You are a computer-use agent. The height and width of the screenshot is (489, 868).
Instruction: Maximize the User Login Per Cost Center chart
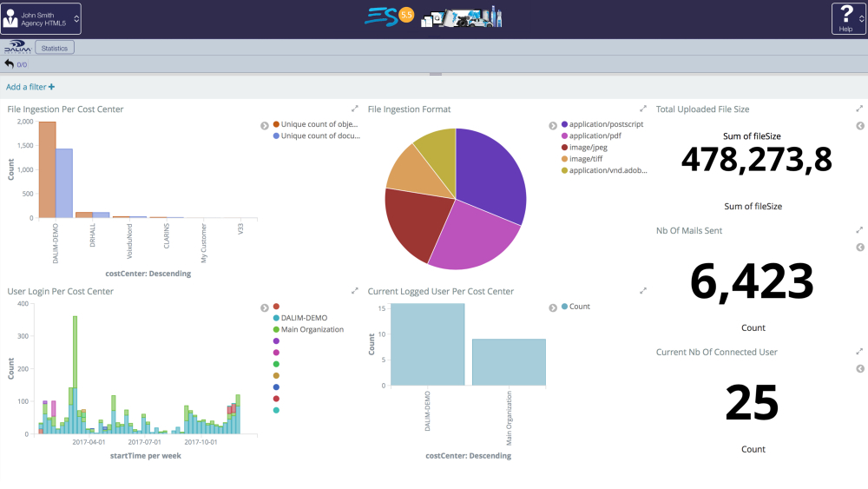click(355, 291)
